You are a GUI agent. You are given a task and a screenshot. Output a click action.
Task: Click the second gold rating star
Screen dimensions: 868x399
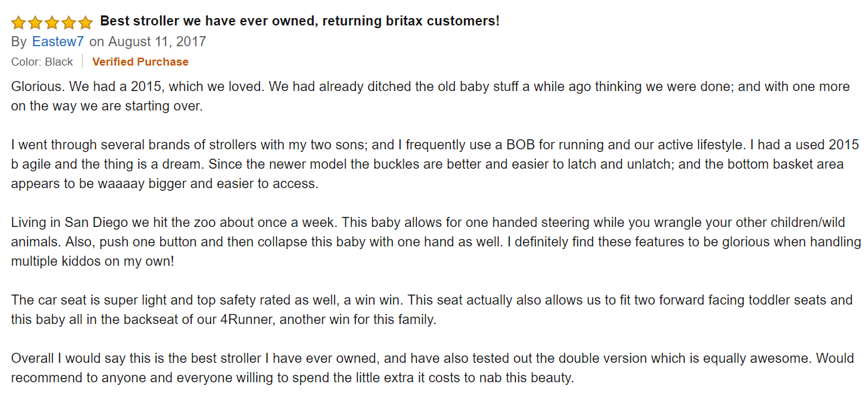35,23
